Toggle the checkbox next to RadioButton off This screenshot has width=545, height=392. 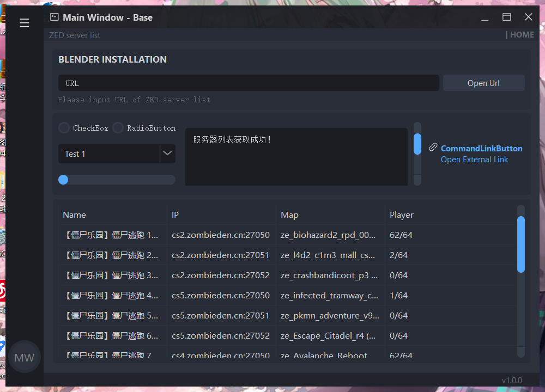pyautogui.click(x=118, y=127)
